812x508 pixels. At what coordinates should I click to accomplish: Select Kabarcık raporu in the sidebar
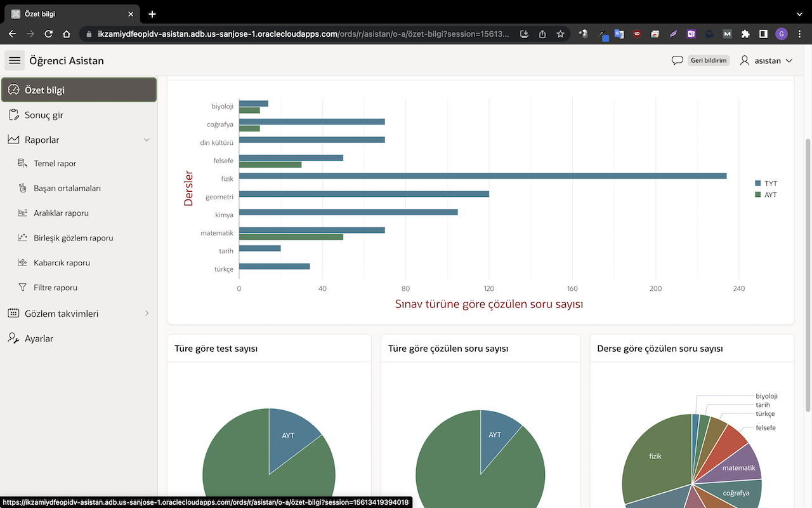[x=62, y=263]
